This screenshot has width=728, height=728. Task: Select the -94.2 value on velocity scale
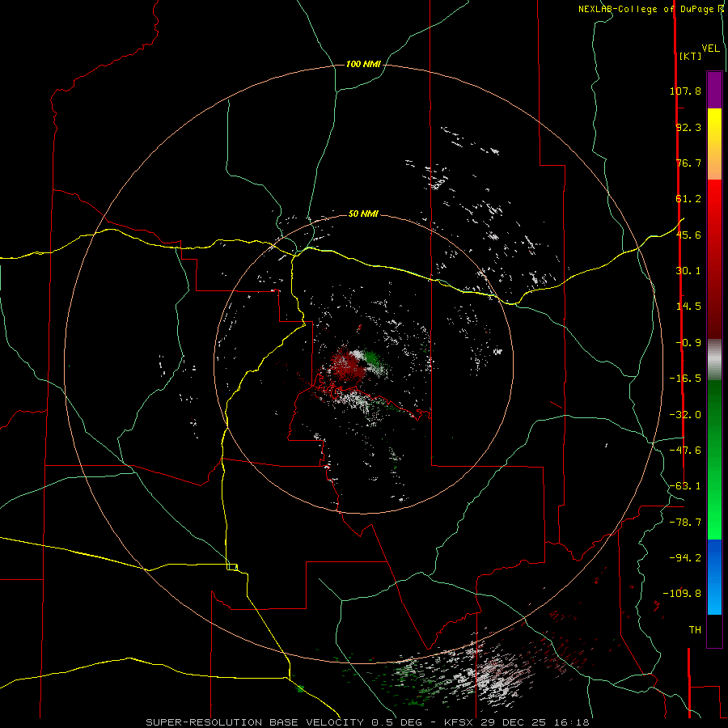(685, 558)
